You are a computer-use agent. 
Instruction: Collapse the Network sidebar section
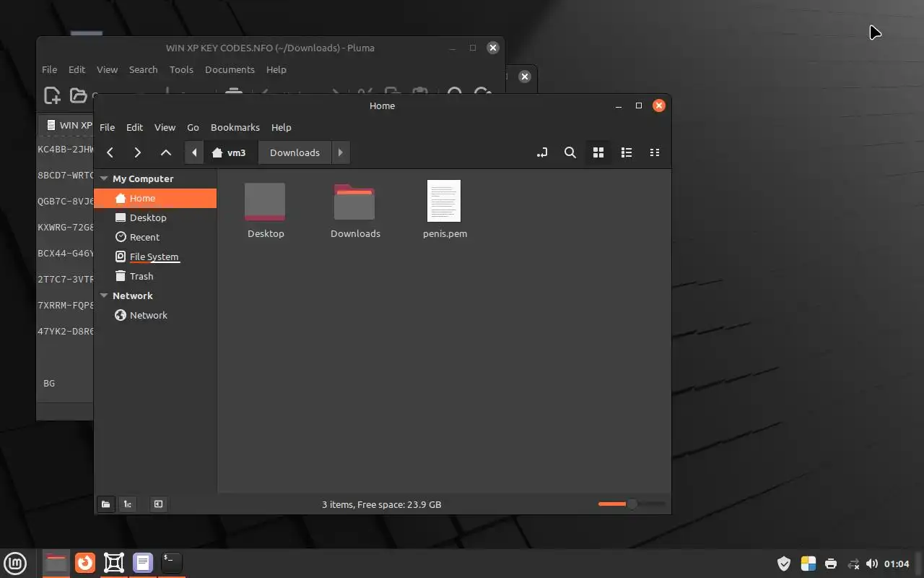tap(104, 296)
